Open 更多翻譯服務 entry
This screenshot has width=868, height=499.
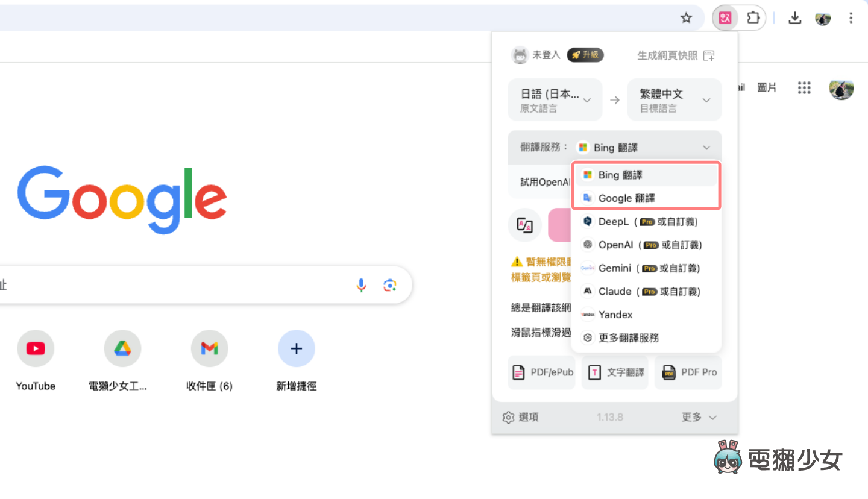(x=646, y=338)
